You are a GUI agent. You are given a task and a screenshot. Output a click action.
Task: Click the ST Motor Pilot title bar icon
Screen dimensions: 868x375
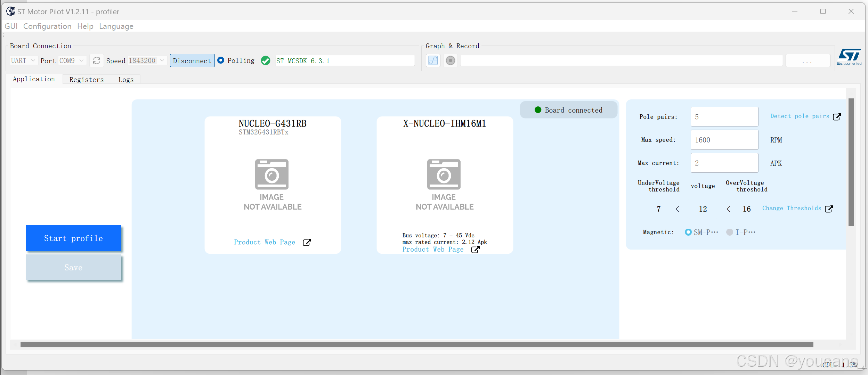click(11, 11)
